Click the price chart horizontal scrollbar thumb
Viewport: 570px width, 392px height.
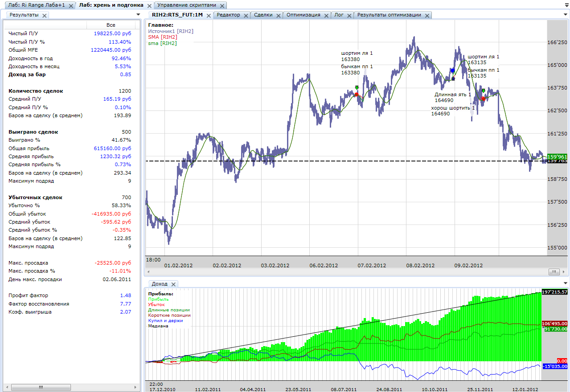554,272
